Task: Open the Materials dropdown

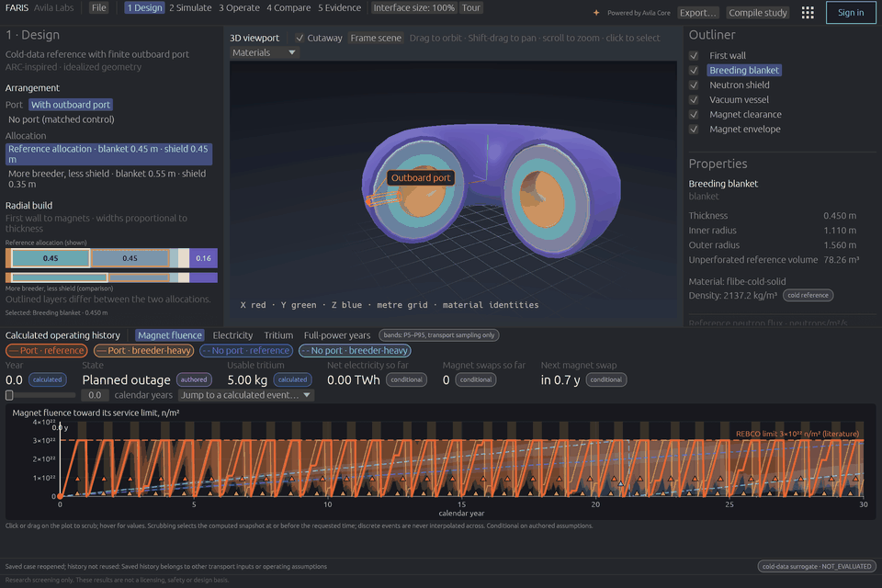Action: (264, 52)
